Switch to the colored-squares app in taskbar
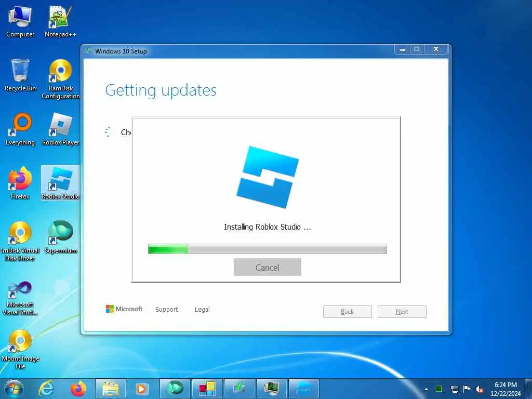 click(x=207, y=389)
